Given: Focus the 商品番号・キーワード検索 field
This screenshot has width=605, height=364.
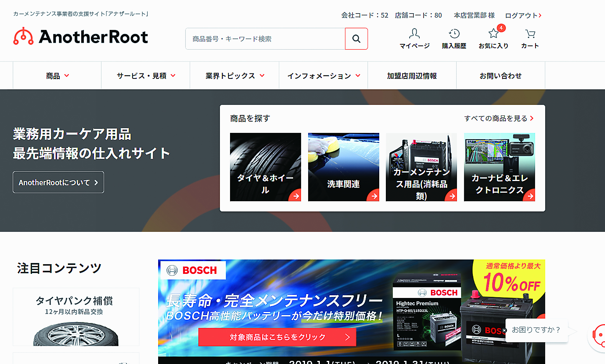Looking at the screenshot, I should coord(265,38).
